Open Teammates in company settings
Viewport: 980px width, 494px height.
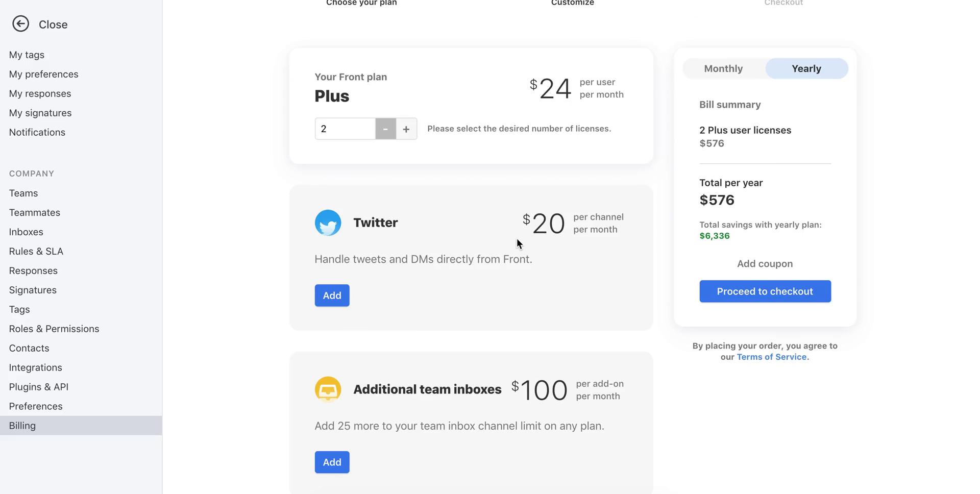tap(35, 213)
